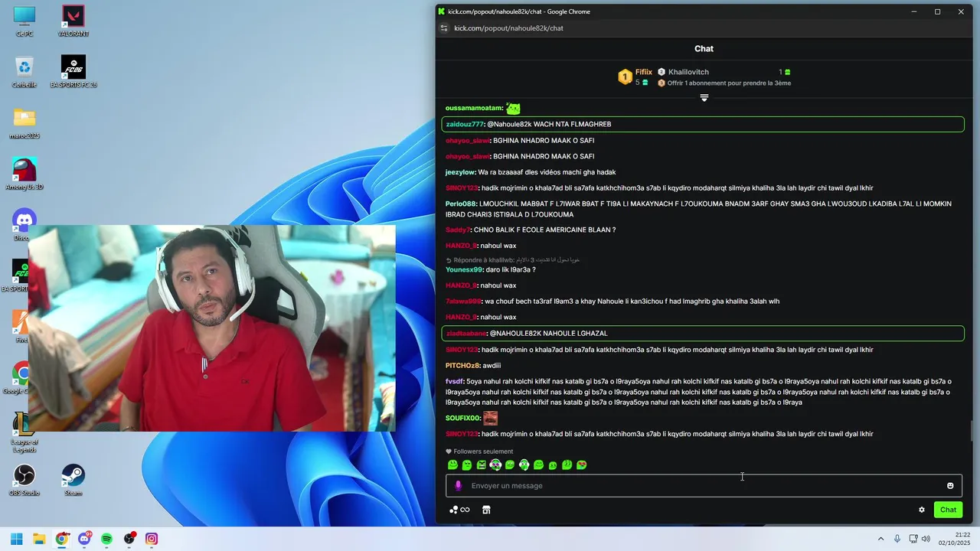980x551 pixels.
Task: Select Google Chrome desktop shortcut
Action: click(18, 379)
